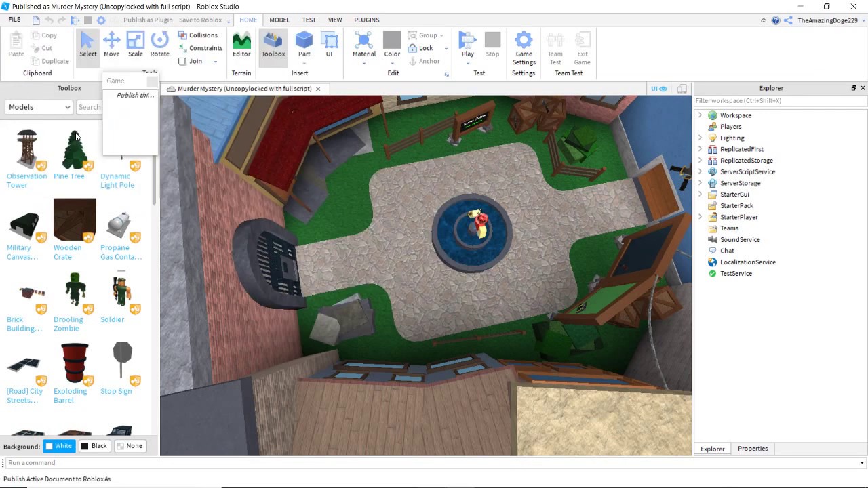This screenshot has width=868, height=488.
Task: Set toolbox background to None
Action: click(130, 446)
